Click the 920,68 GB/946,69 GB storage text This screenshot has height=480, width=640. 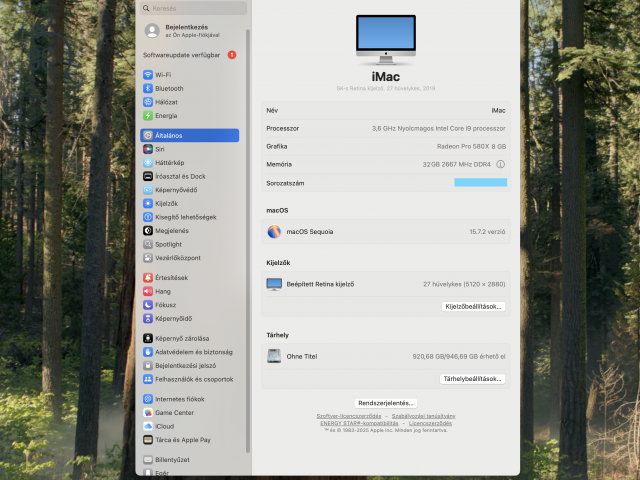(459, 357)
